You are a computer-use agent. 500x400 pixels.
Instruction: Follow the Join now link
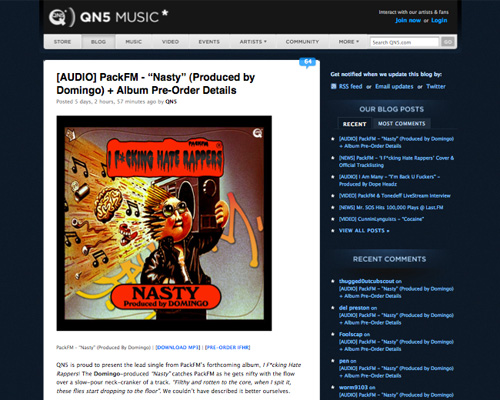tap(408, 20)
